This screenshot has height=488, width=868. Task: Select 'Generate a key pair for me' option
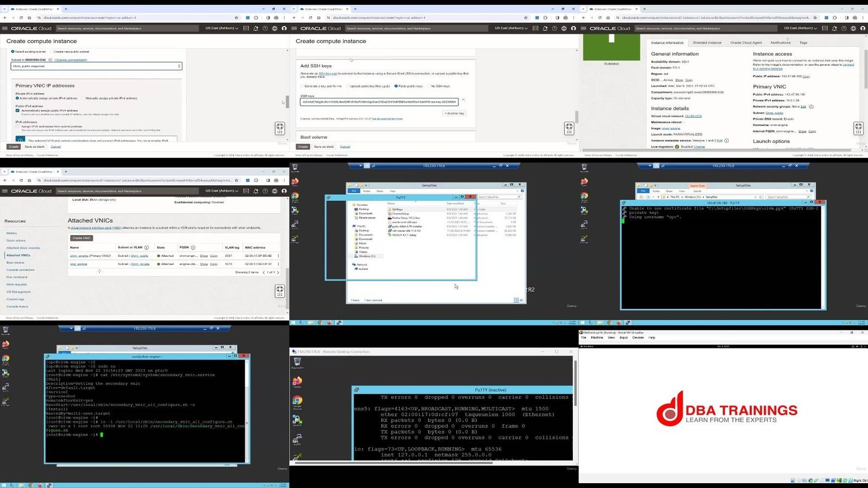(302, 86)
